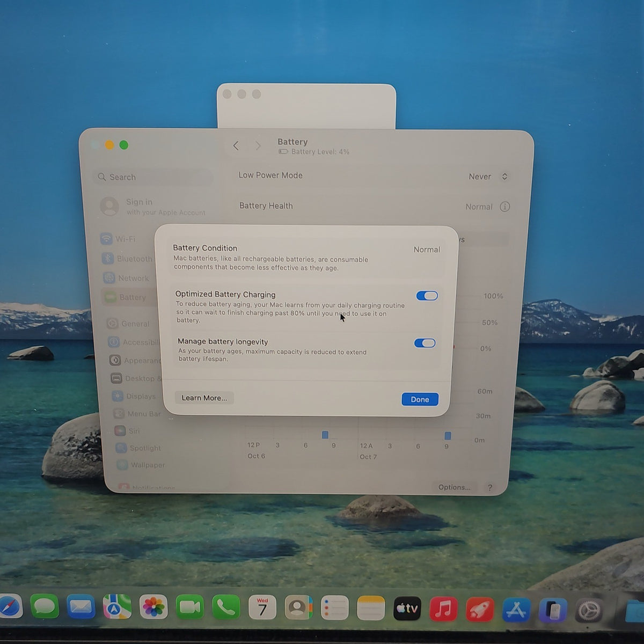
Task: Click the Learn More... button
Action: [204, 398]
